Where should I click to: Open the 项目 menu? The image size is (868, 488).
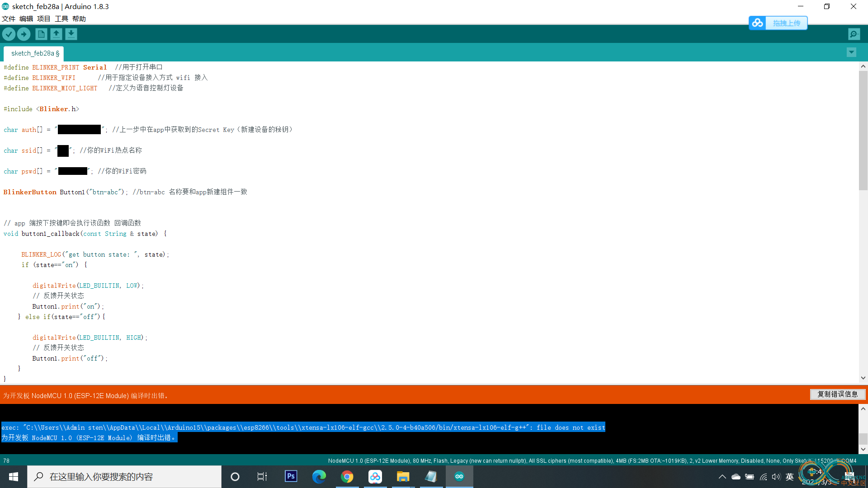(x=44, y=19)
